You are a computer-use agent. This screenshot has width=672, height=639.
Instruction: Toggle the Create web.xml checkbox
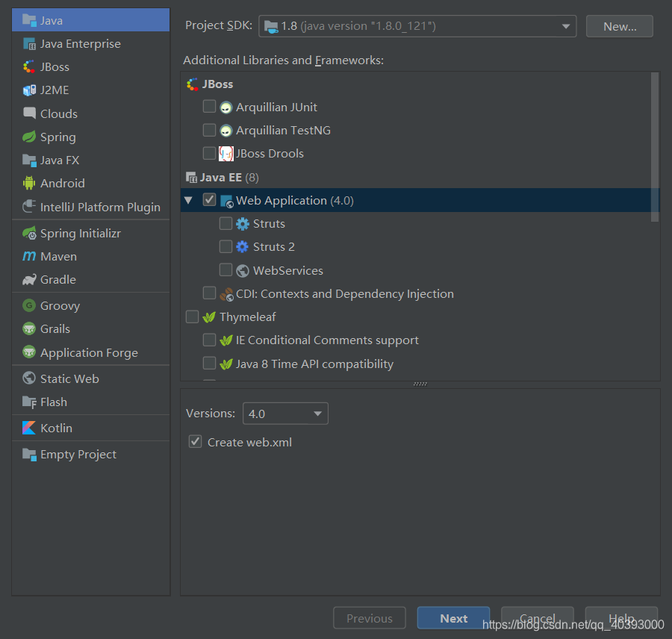196,441
